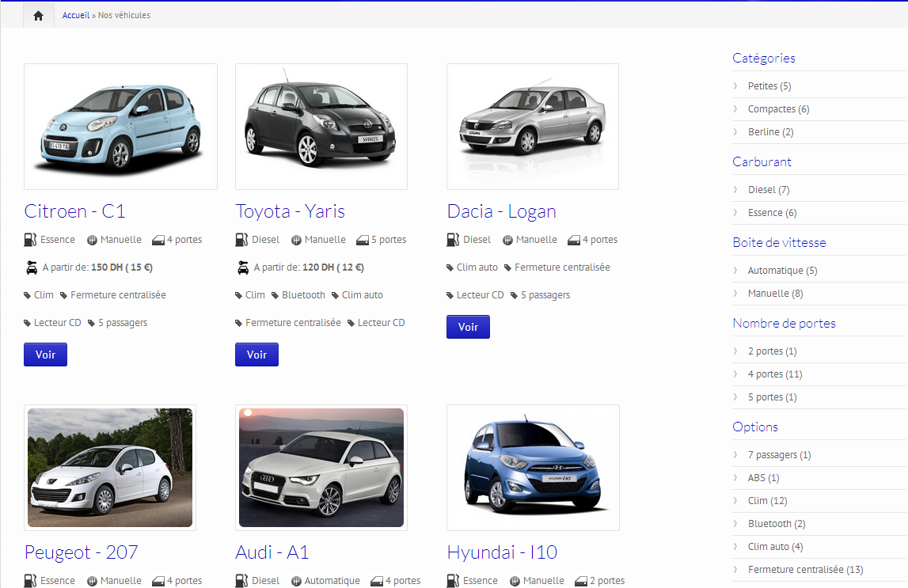Image resolution: width=908 pixels, height=588 pixels.
Task: Click the chevron beside Manuelle gearbox filter
Action: click(735, 294)
